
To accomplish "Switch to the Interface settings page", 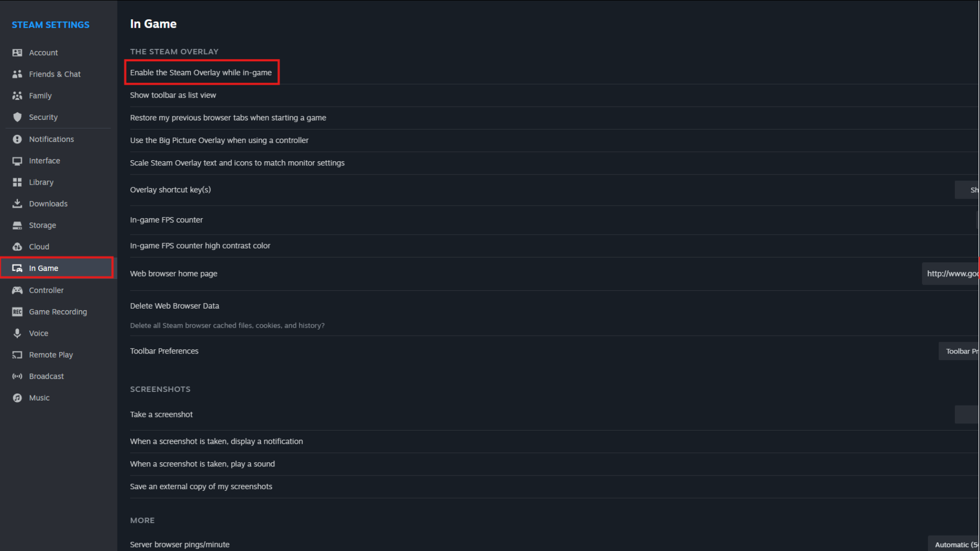I will (44, 161).
